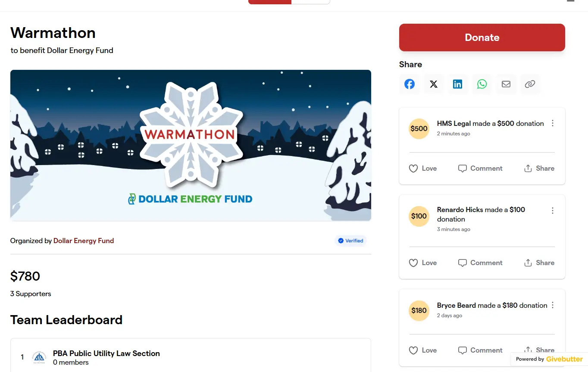
Task: Share by email envelope icon
Action: (506, 84)
